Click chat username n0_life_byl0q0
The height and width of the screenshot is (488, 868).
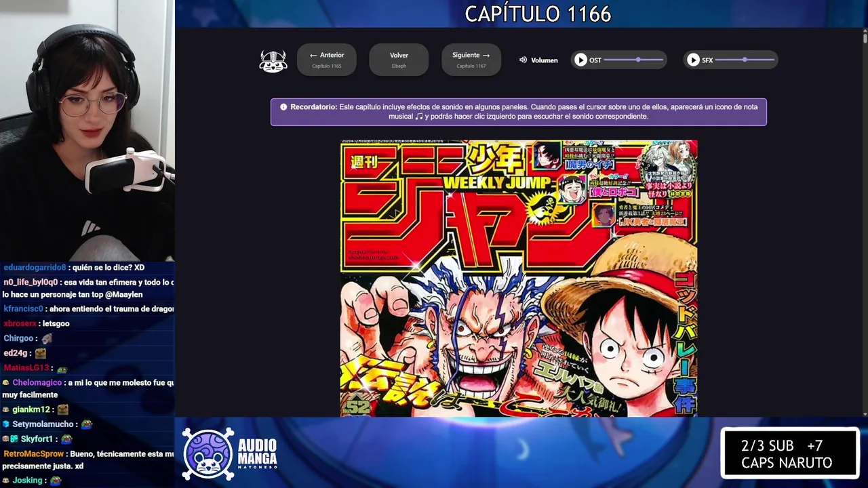click(x=31, y=282)
